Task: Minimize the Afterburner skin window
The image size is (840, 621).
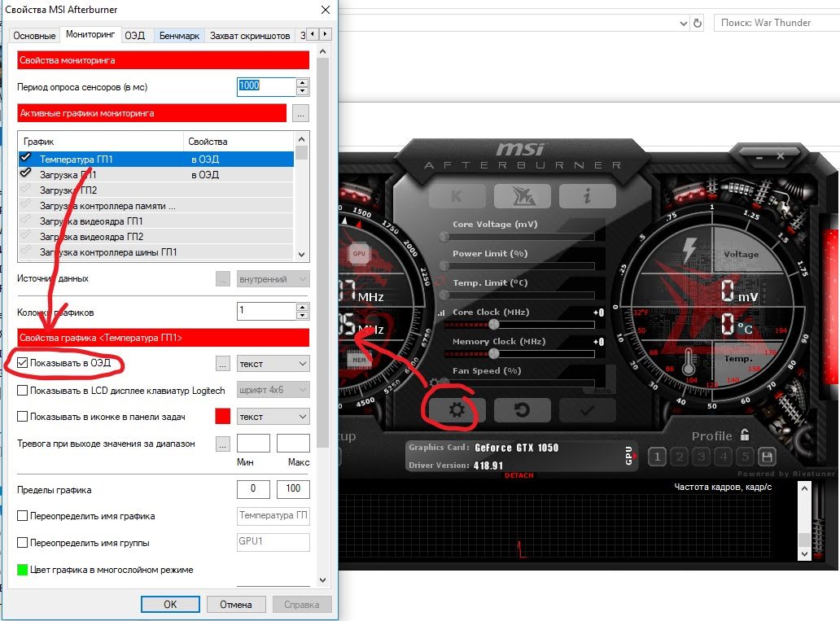Action: point(759,157)
